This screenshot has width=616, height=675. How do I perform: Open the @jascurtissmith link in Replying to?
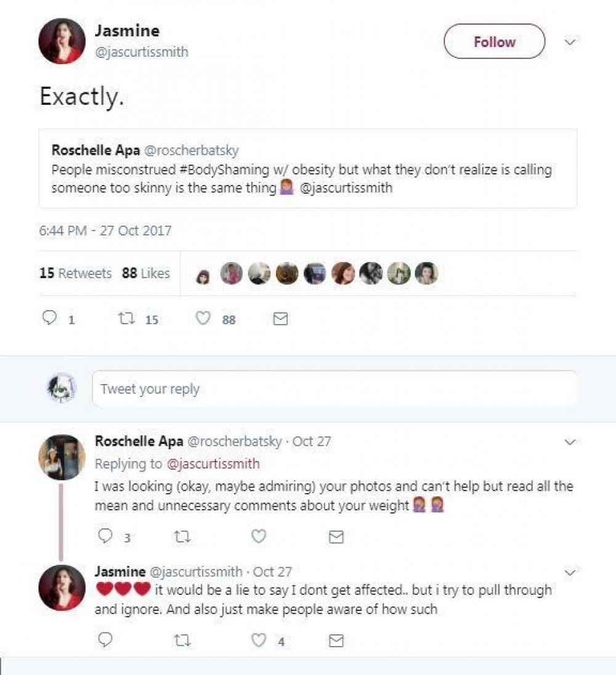[213, 464]
